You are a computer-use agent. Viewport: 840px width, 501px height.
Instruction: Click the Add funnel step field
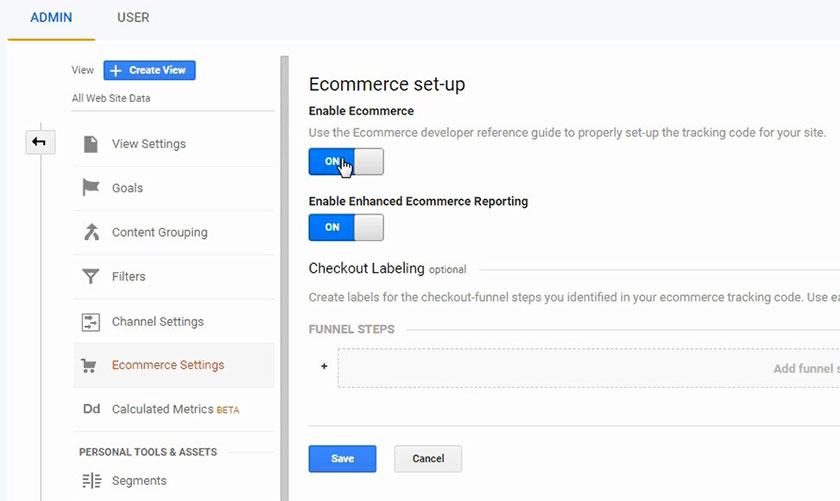590,368
